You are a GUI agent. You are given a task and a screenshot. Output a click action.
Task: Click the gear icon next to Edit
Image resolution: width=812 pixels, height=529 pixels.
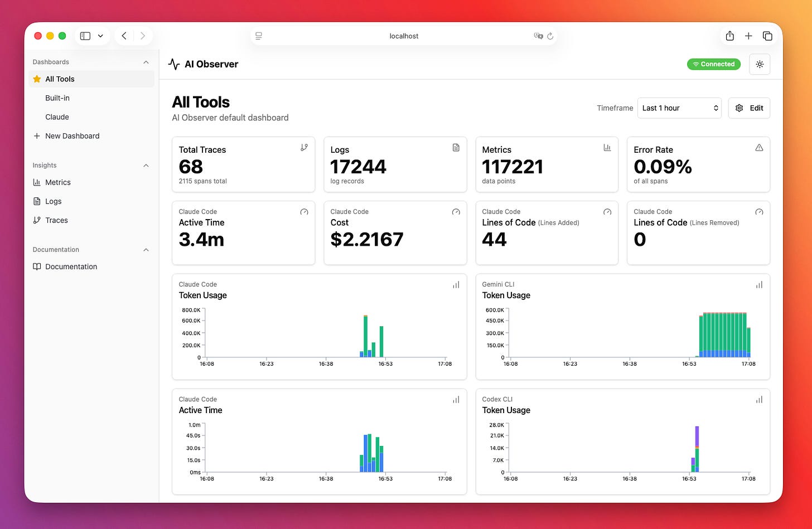[x=739, y=108]
